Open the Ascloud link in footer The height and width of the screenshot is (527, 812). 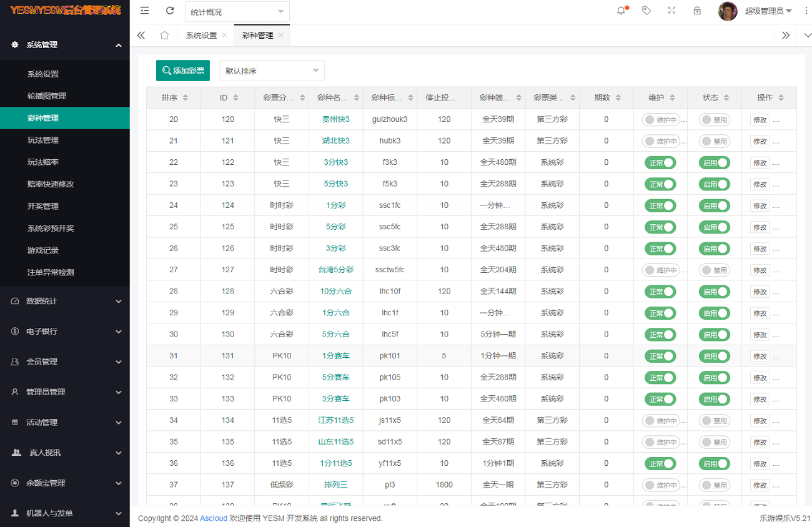(x=214, y=518)
